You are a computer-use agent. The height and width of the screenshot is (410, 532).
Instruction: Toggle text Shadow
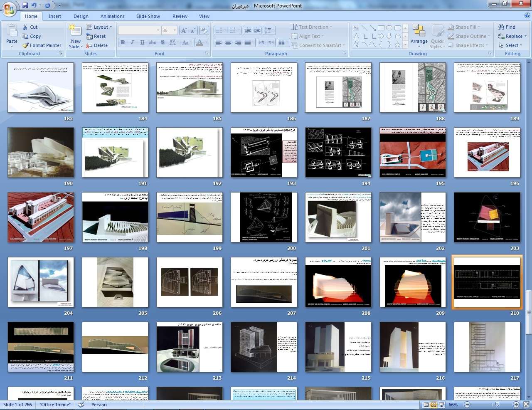click(163, 42)
